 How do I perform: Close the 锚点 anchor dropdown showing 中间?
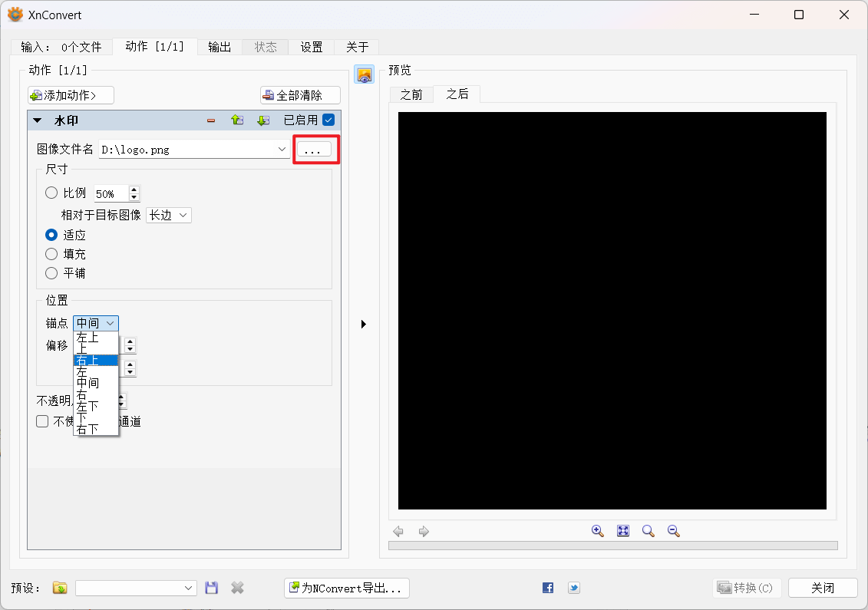96,323
